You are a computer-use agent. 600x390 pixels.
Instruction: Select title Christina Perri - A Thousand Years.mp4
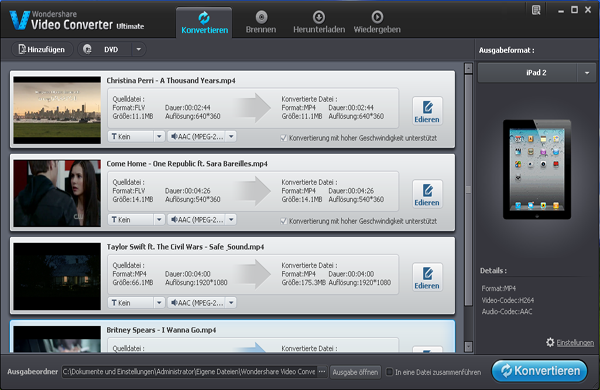(171, 80)
